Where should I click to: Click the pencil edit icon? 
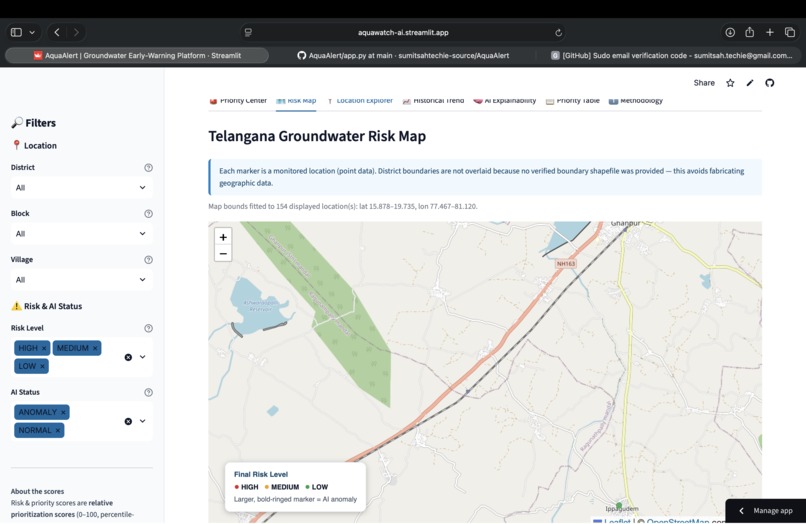750,83
